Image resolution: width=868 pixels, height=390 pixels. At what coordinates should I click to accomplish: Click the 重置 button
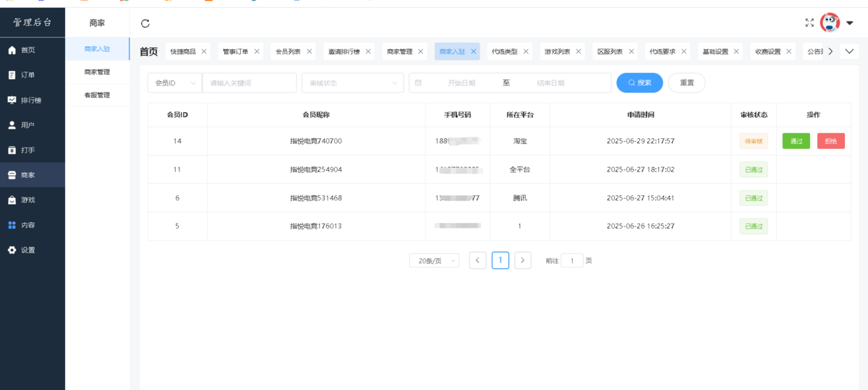[686, 82]
